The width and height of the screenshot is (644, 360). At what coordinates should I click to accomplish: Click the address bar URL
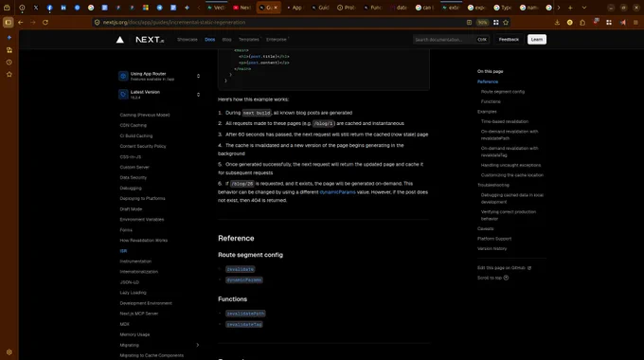174,22
